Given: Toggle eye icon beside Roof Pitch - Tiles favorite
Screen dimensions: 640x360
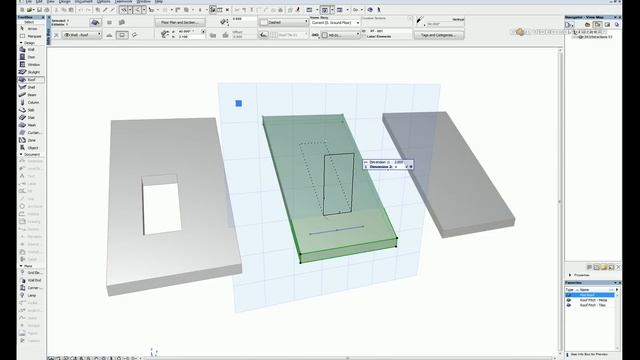Looking at the screenshot, I should pos(569,305).
